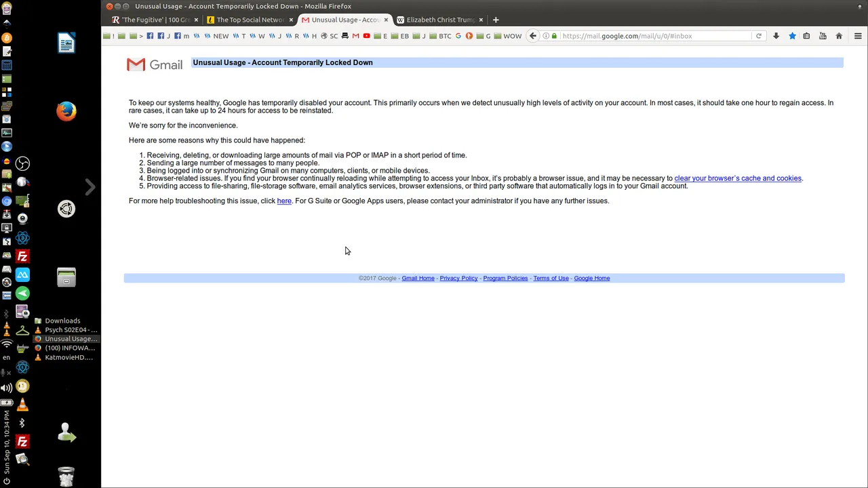
Task: Click the address bar showing mail.google.com URL
Action: coord(654,36)
